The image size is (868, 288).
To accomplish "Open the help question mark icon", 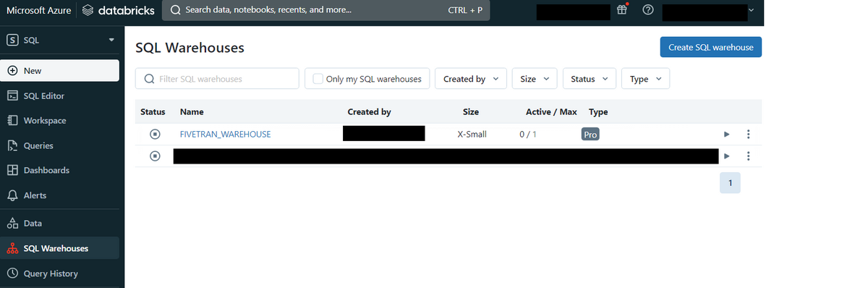I will [x=647, y=11].
